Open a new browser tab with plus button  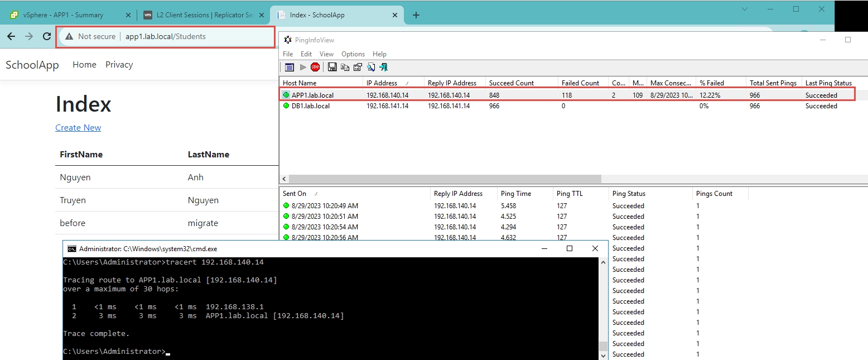(416, 15)
